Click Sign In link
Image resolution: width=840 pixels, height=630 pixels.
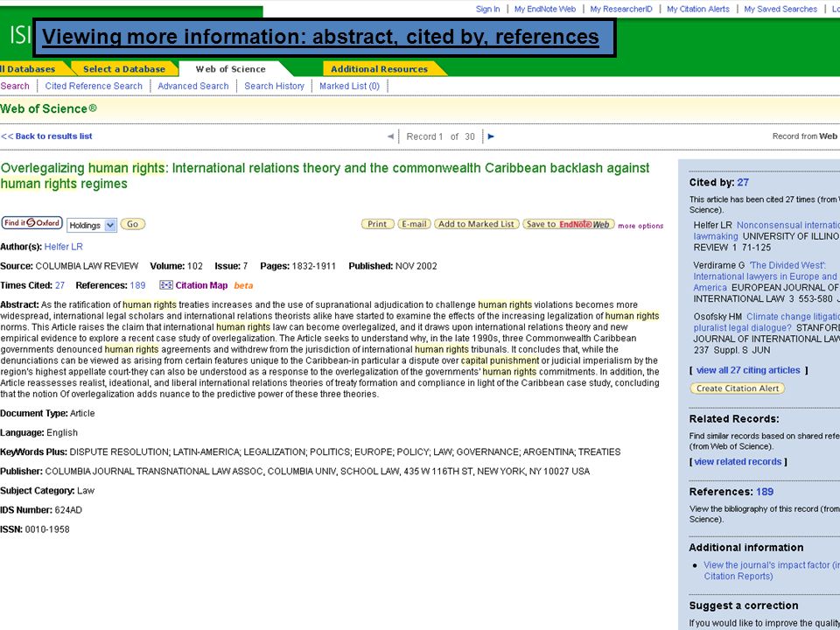click(487, 9)
